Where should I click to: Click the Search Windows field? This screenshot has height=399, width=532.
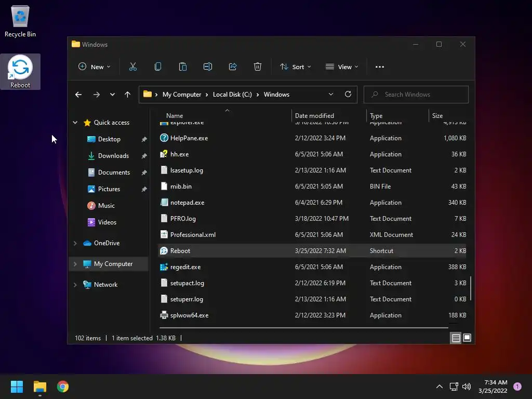coord(416,95)
